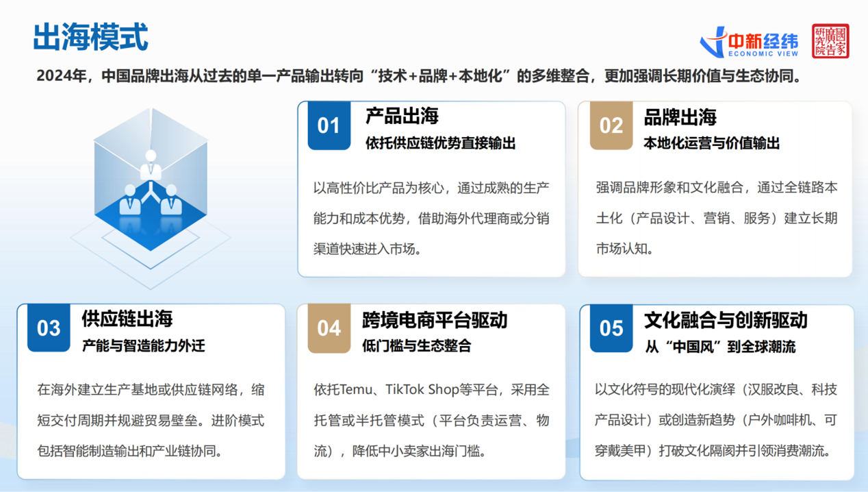Click the blue 01 number badge
Viewport: 868px width, 492px height.
click(329, 125)
